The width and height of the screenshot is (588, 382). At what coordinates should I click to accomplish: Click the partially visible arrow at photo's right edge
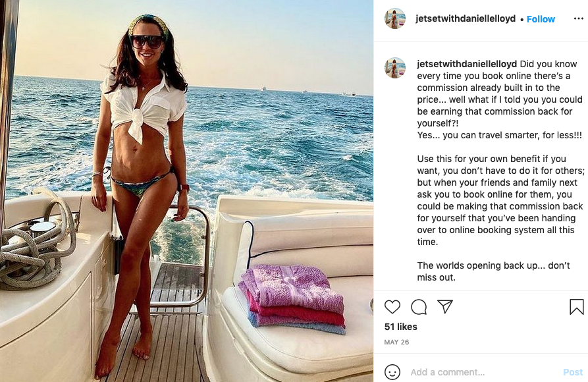tap(371, 305)
